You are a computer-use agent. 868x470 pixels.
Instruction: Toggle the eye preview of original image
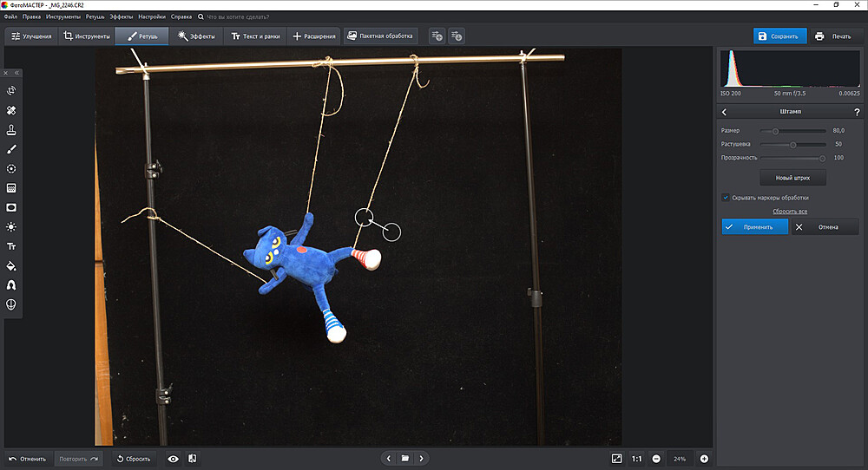tap(173, 458)
